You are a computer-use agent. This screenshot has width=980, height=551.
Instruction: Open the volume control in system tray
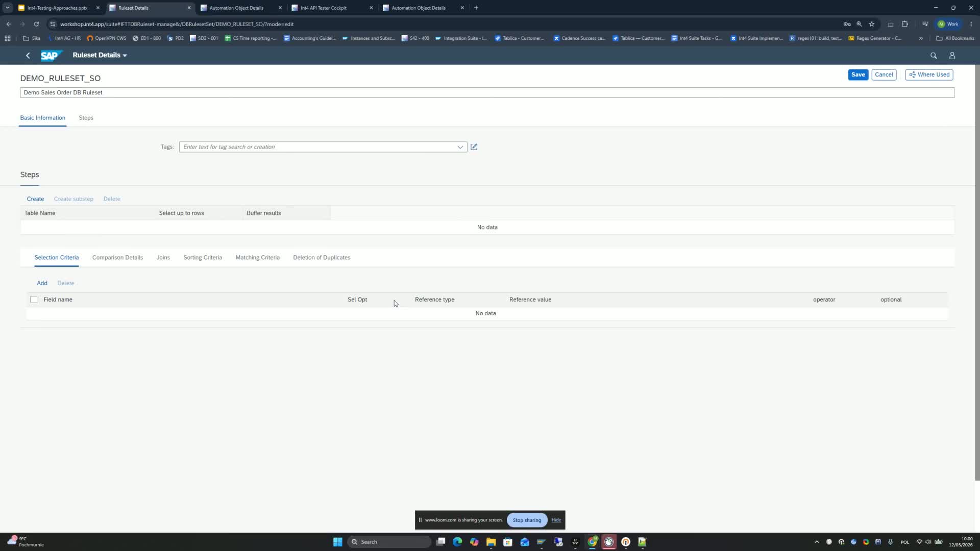928,542
